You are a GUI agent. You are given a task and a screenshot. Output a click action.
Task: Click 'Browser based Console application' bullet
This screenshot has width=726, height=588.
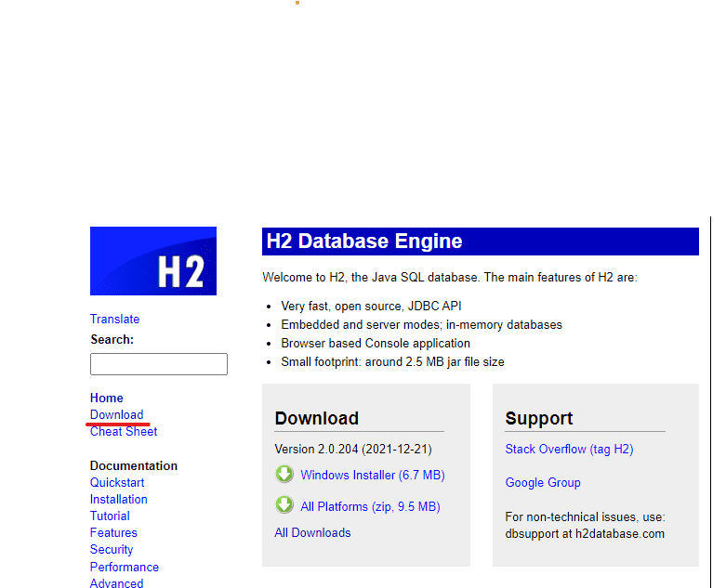[x=376, y=344]
